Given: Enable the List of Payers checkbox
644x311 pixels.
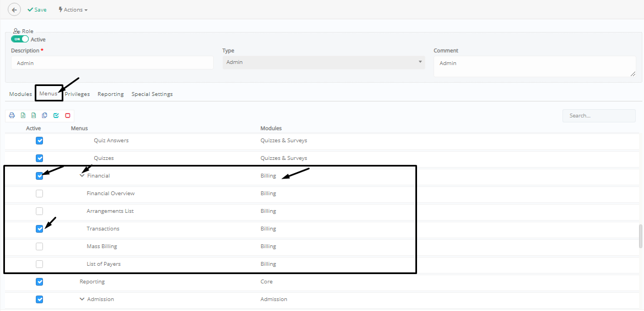Looking at the screenshot, I should click(x=40, y=264).
